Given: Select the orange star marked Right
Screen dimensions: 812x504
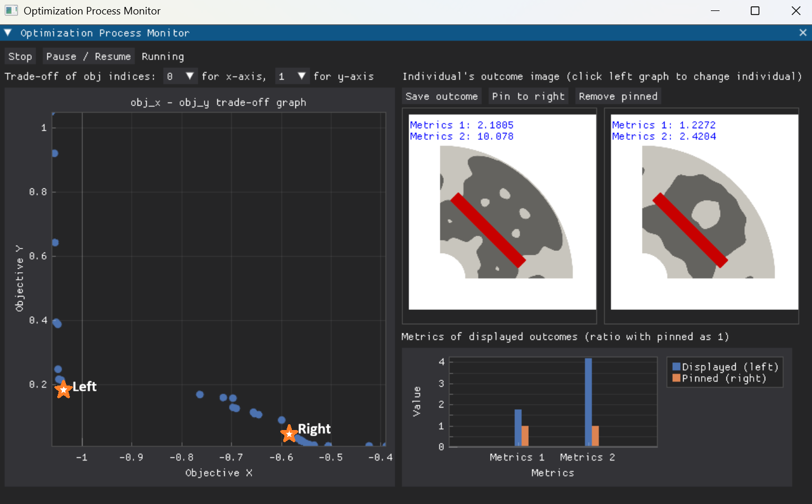Looking at the screenshot, I should point(289,433).
